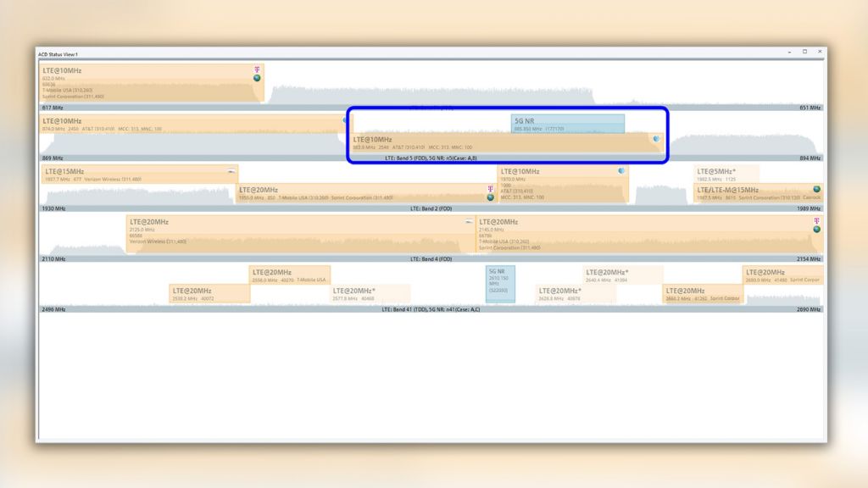Select the 5G NR 885.850 MHz carrier block
Viewport: 868px width, 488px height.
point(568,124)
